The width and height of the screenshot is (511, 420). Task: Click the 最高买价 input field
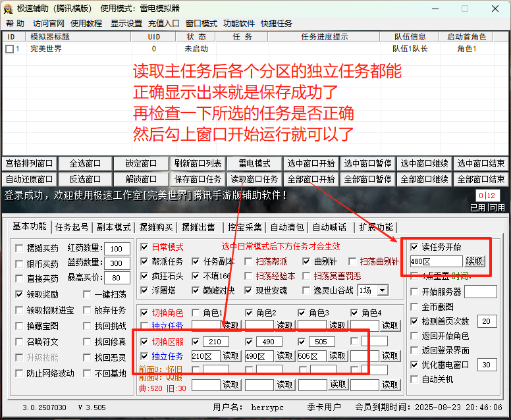pyautogui.click(x=117, y=278)
